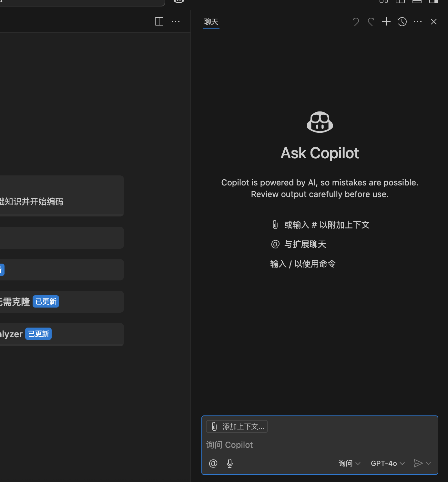Viewport: 448px width, 482px height.
Task: Focus the 询问 Copilot input field
Action: pyautogui.click(x=320, y=445)
